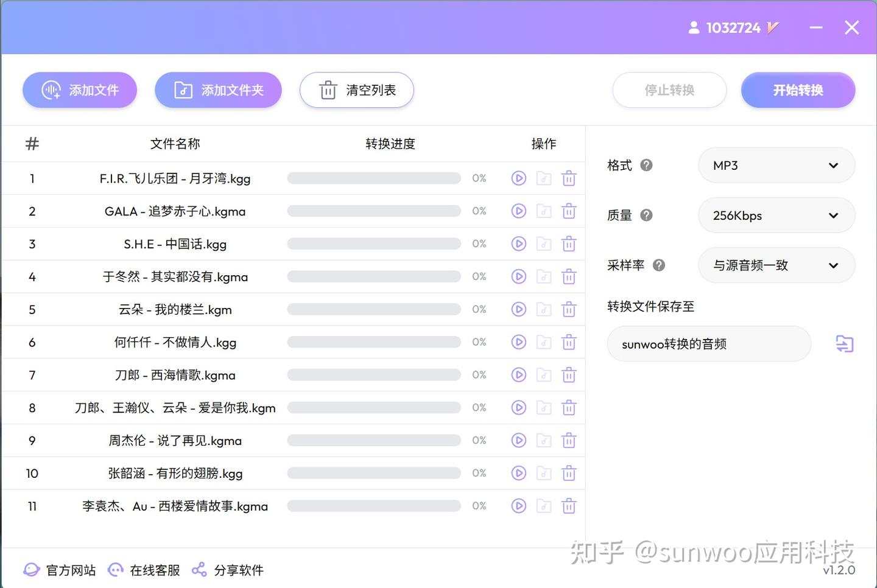
Task: Click the progress bar of 云朵 - 我的楼兰.kgm
Action: coord(373,309)
